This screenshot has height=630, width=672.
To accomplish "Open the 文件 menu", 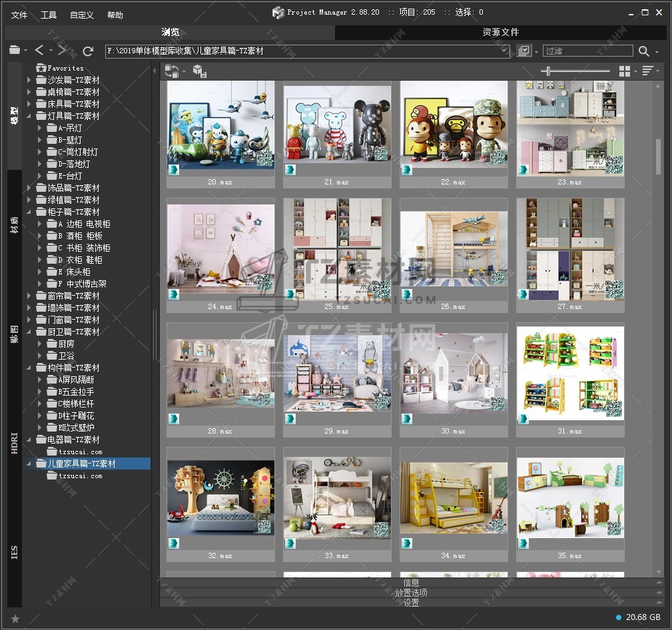I will pyautogui.click(x=19, y=15).
